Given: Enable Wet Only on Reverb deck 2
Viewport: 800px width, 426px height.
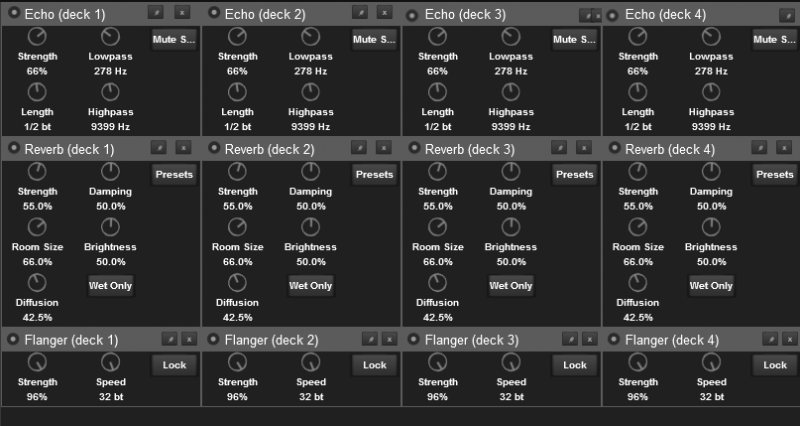Looking at the screenshot, I should coord(311,286).
